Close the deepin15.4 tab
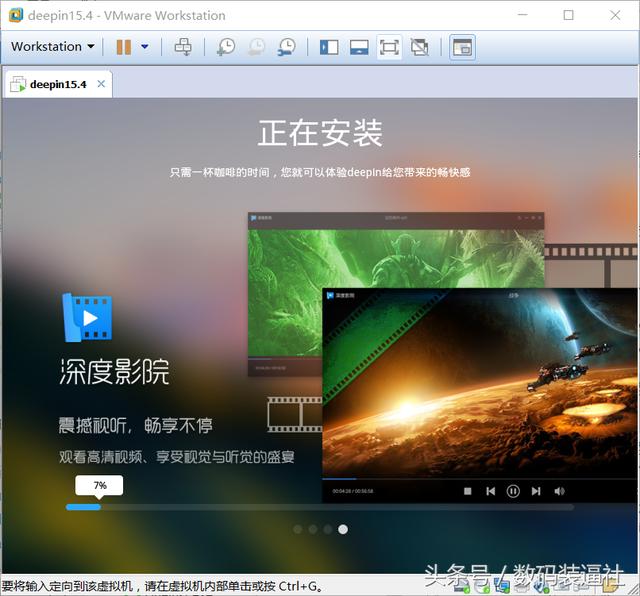The image size is (640, 596). [101, 84]
